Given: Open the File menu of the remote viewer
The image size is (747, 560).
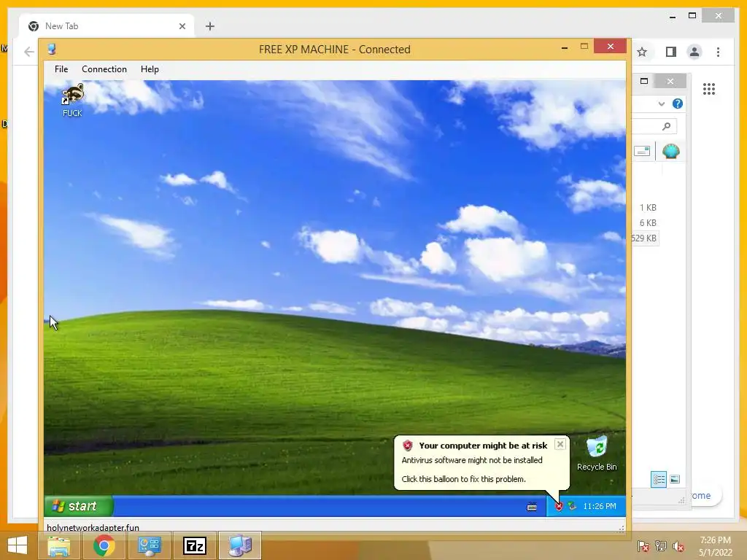Looking at the screenshot, I should click(x=61, y=69).
